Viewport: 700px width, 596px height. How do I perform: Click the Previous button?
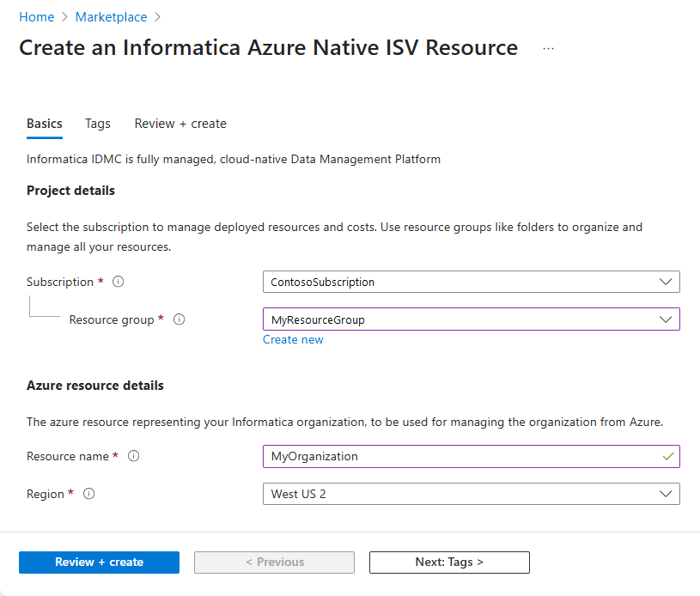(x=274, y=563)
